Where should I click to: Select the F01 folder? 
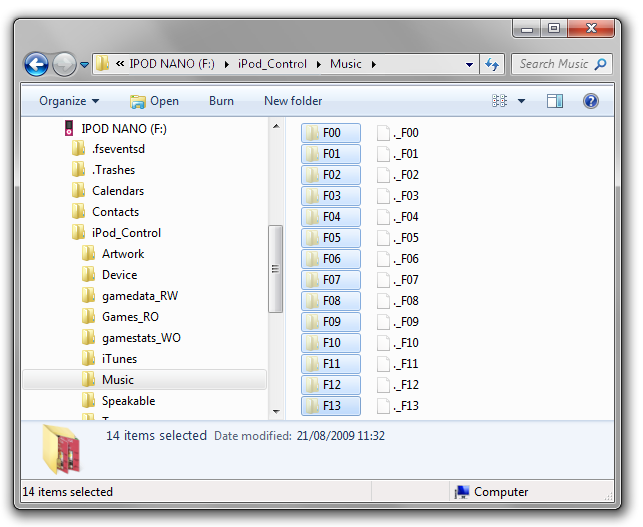click(331, 154)
